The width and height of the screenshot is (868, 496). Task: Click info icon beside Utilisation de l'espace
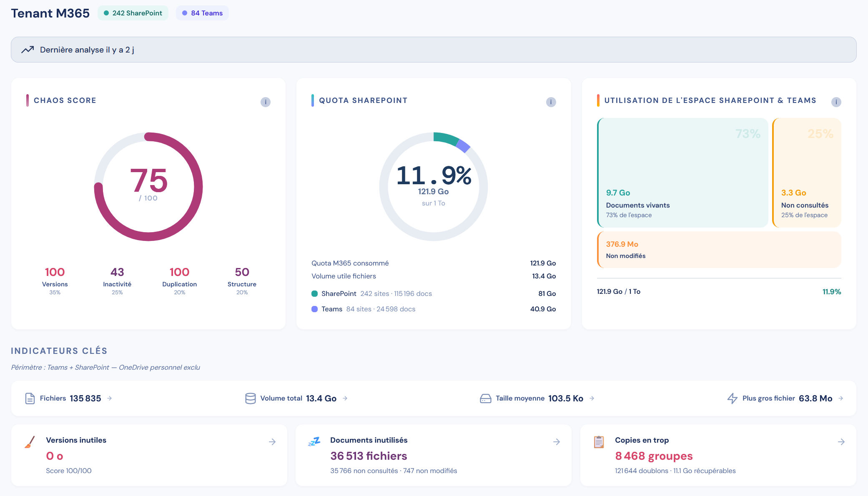pyautogui.click(x=836, y=102)
